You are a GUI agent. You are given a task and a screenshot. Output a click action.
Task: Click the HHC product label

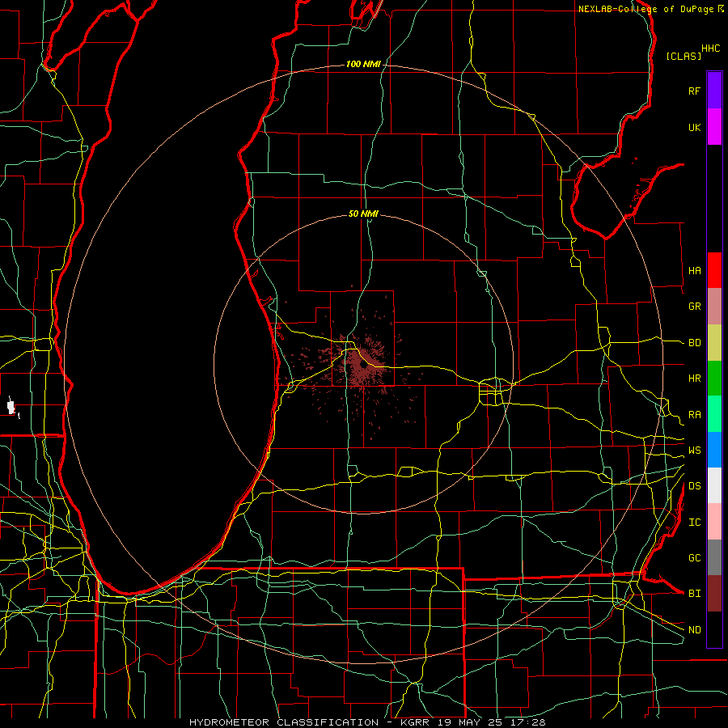[x=710, y=49]
